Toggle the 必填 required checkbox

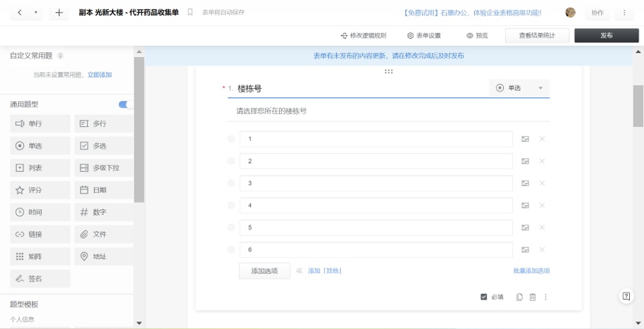point(484,297)
